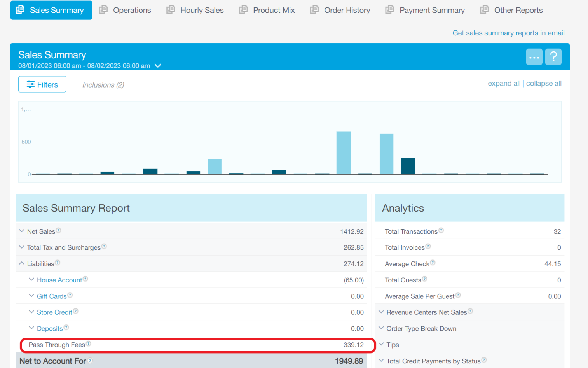Click the Sales Summary Report heading
The image size is (588, 368).
pos(76,208)
